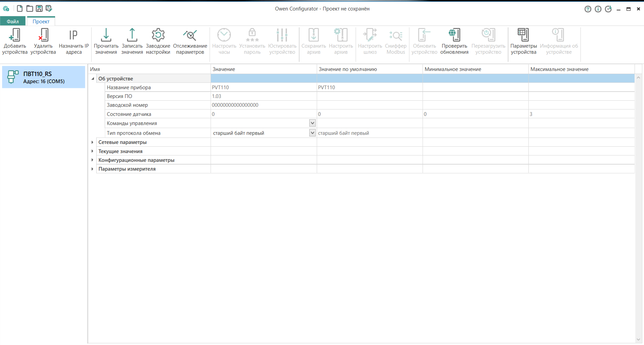Click the scrollbar down arrow at bottom right
The width and height of the screenshot is (644, 345).
click(638, 340)
